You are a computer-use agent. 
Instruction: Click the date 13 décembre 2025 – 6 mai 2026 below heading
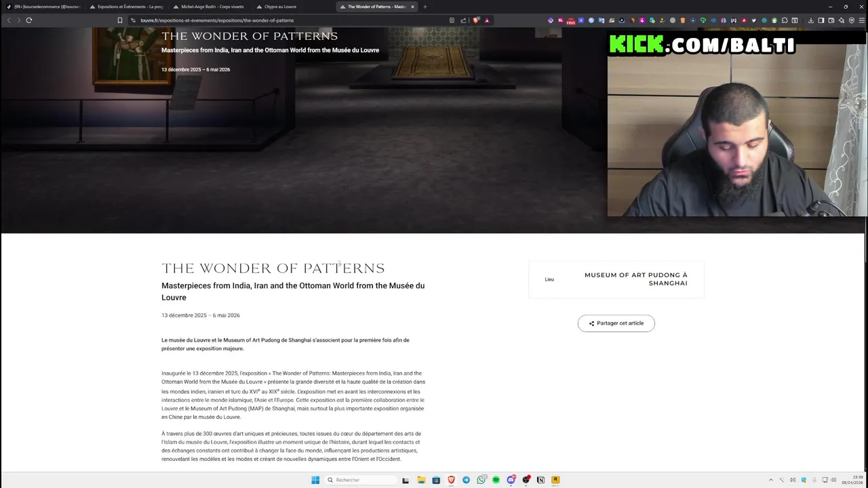201,315
